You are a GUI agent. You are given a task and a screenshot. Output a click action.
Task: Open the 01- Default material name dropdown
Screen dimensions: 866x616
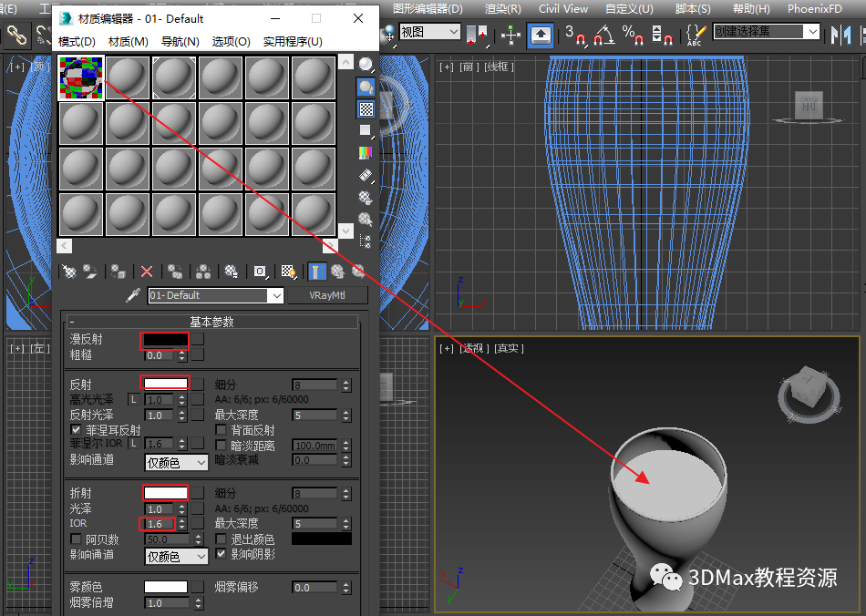[x=277, y=296]
